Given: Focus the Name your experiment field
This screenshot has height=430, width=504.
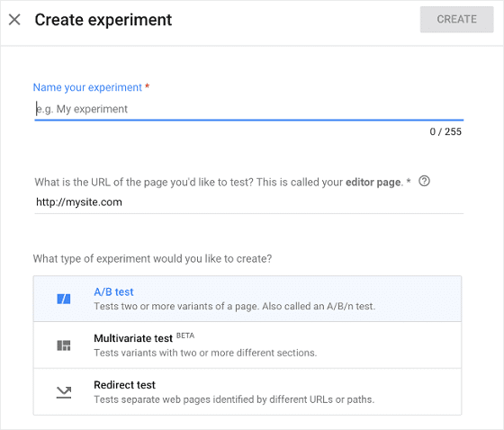Looking at the screenshot, I should coord(248,109).
